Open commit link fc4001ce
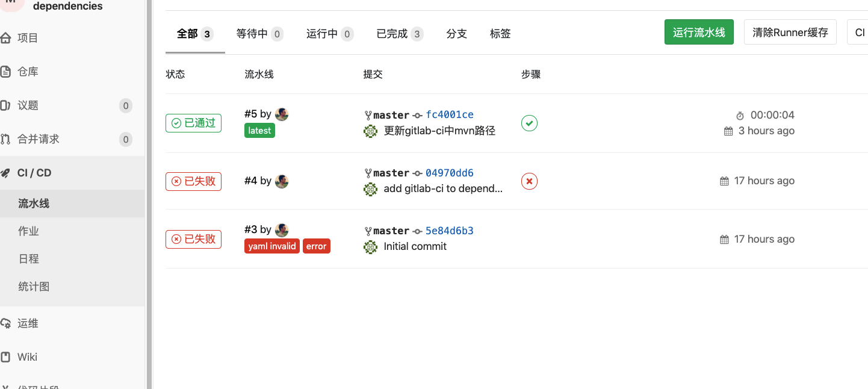This screenshot has width=868, height=389. click(450, 114)
